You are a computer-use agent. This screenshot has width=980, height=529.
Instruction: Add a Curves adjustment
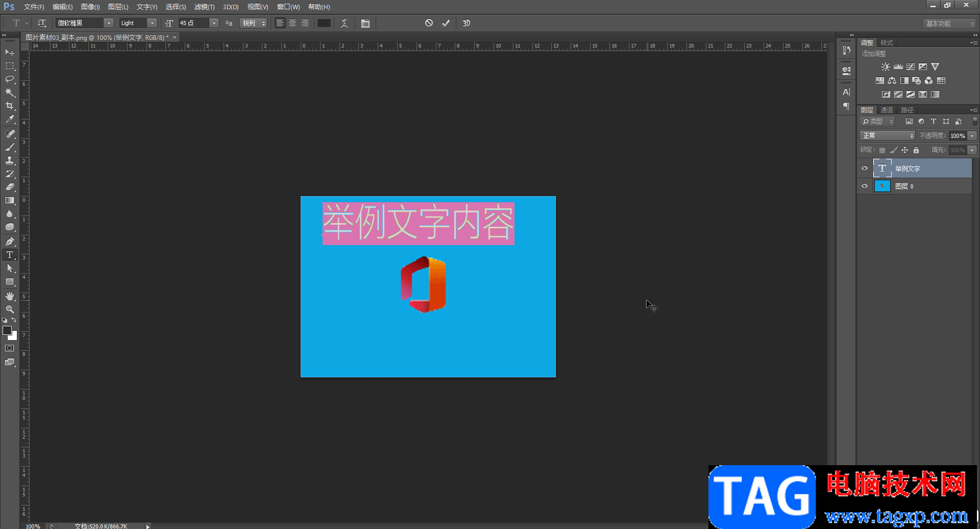[x=911, y=67]
